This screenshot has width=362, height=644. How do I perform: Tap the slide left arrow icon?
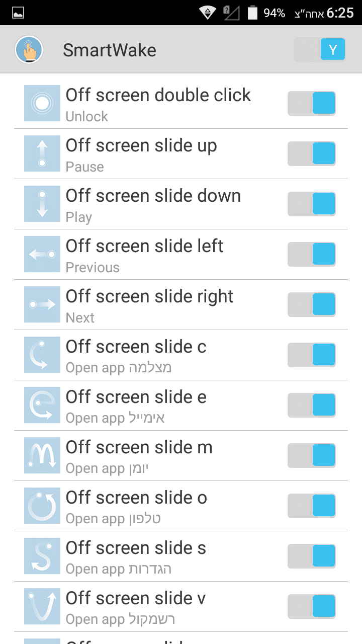pyautogui.click(x=42, y=255)
